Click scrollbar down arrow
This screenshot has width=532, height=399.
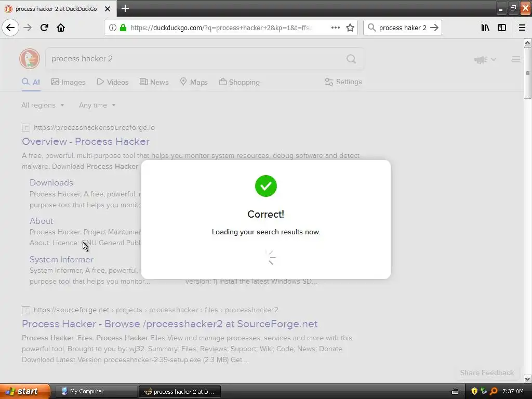[527, 379]
